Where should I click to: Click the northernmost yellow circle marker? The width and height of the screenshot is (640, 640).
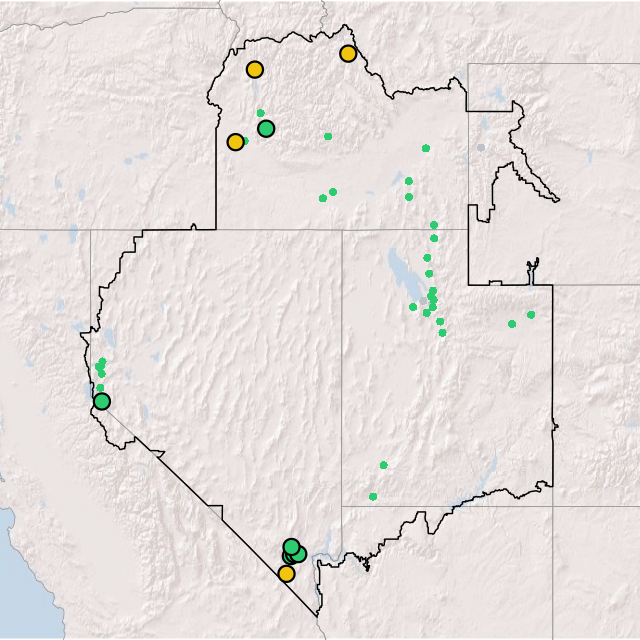pos(348,53)
